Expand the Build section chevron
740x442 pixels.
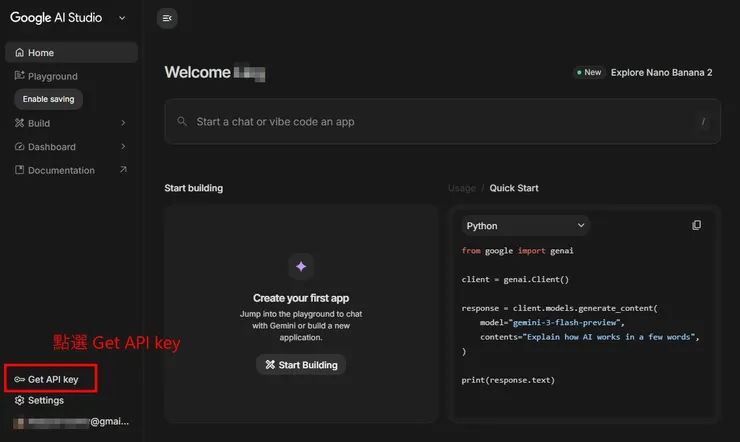(123, 123)
